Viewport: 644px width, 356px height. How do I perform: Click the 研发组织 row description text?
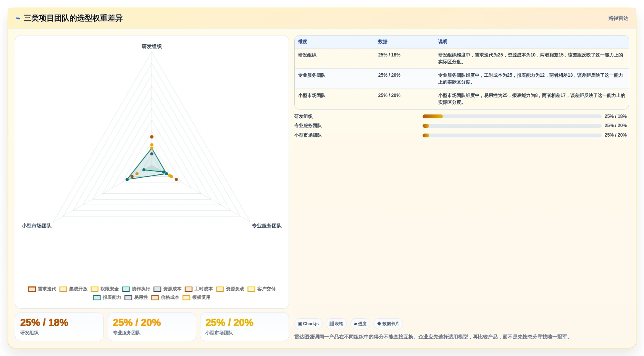point(531,58)
